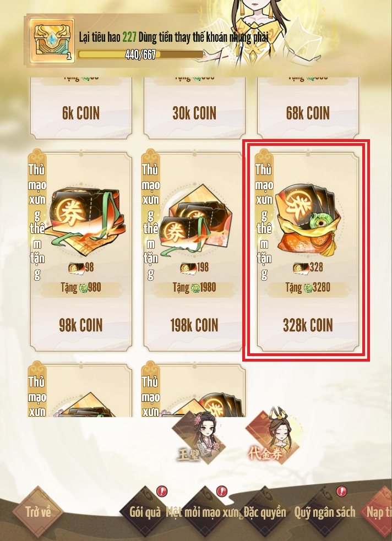This screenshot has height=541, width=392.
Task: Go back with the Trở về button
Action: click(38, 512)
